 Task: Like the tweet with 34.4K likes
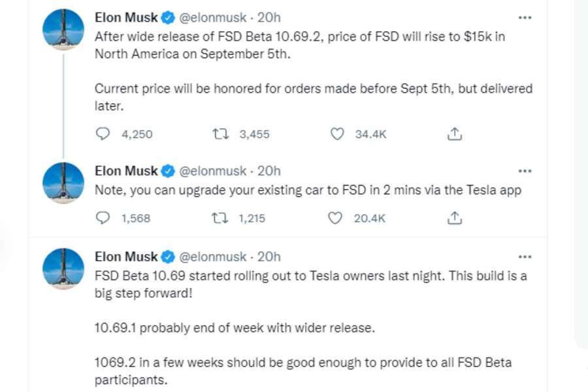[x=337, y=134]
